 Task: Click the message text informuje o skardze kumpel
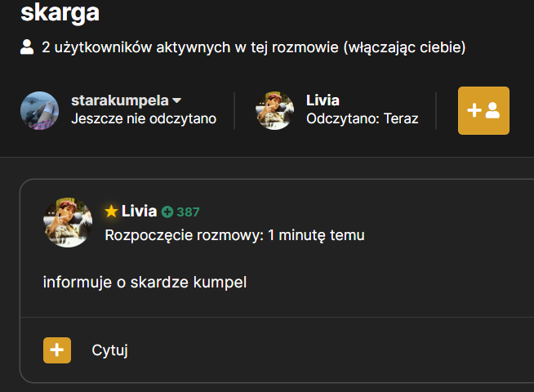tap(145, 282)
